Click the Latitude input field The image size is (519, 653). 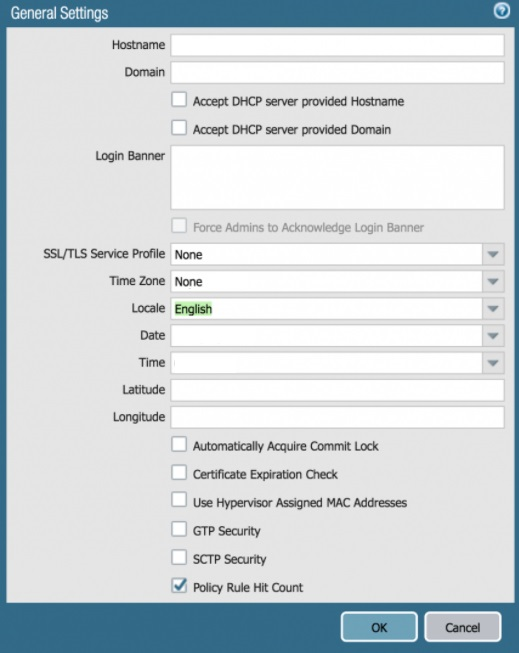click(337, 390)
